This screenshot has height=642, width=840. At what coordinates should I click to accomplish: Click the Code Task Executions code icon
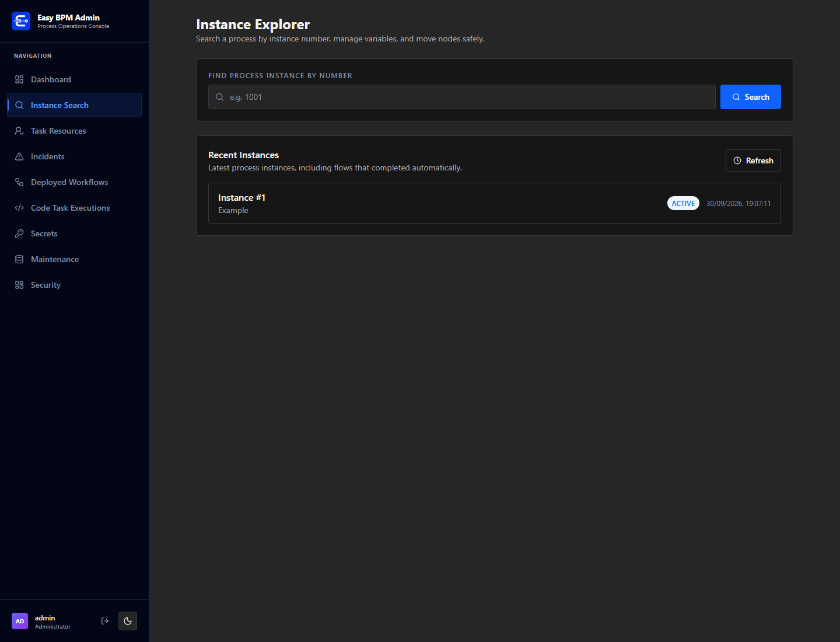19,208
